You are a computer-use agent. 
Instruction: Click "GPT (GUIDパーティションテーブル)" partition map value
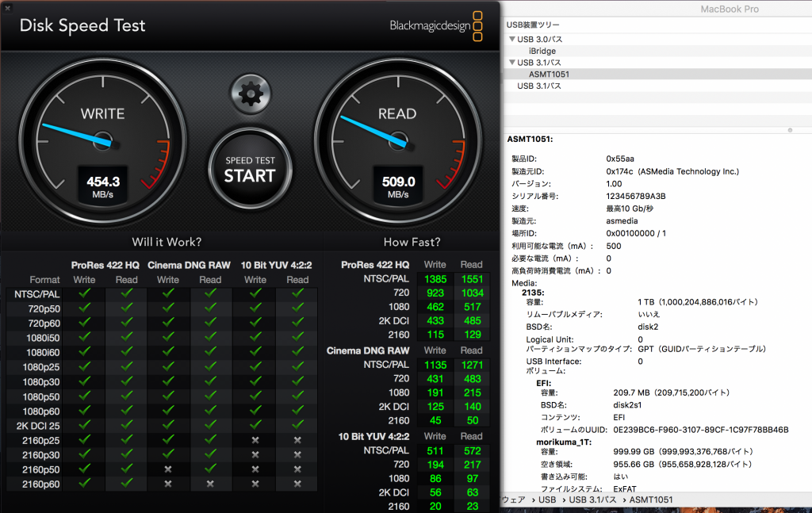coord(702,349)
